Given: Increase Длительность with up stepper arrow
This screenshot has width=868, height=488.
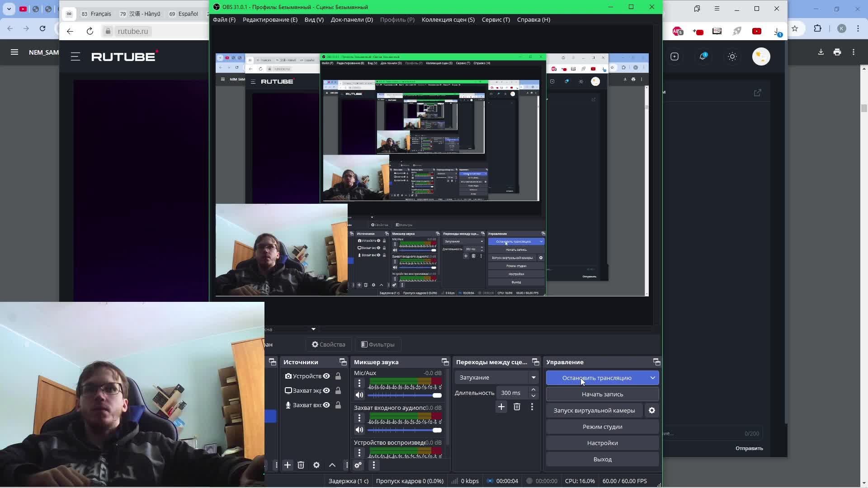Looking at the screenshot, I should pos(533,389).
